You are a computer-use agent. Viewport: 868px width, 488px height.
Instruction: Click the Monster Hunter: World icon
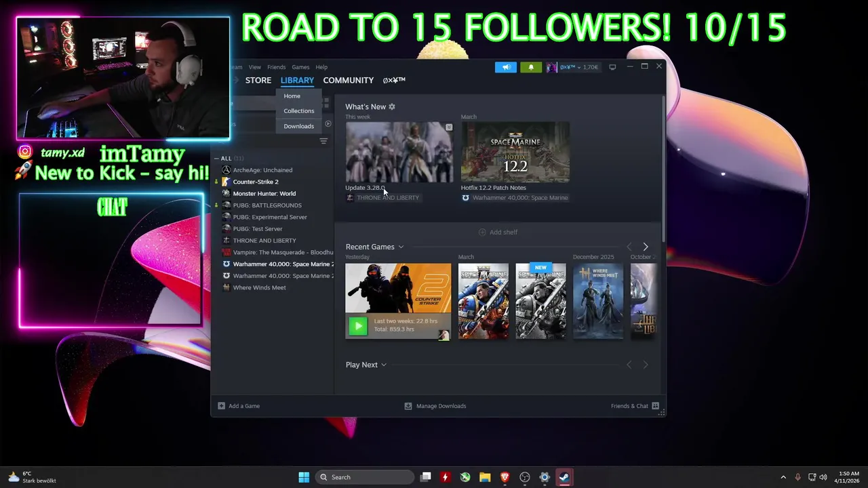(226, 193)
